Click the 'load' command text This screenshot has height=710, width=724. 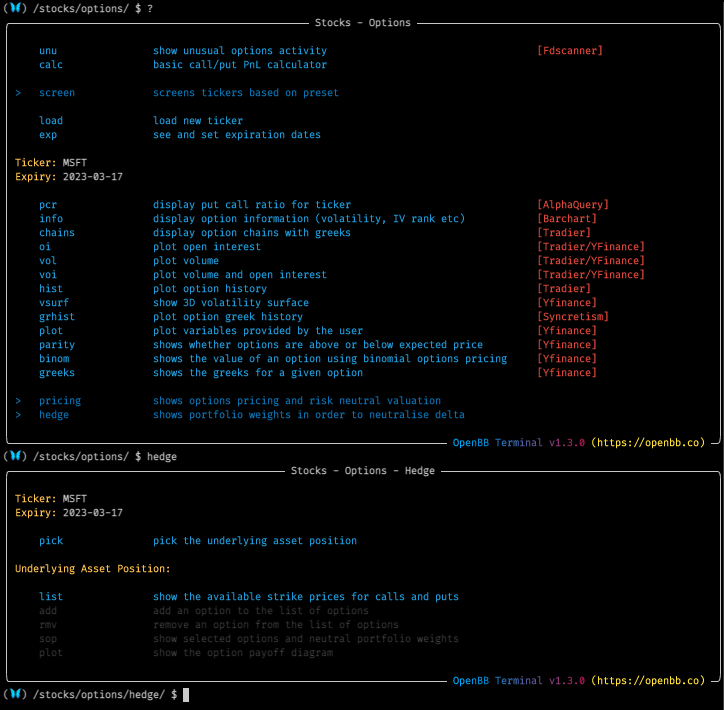tap(51, 120)
